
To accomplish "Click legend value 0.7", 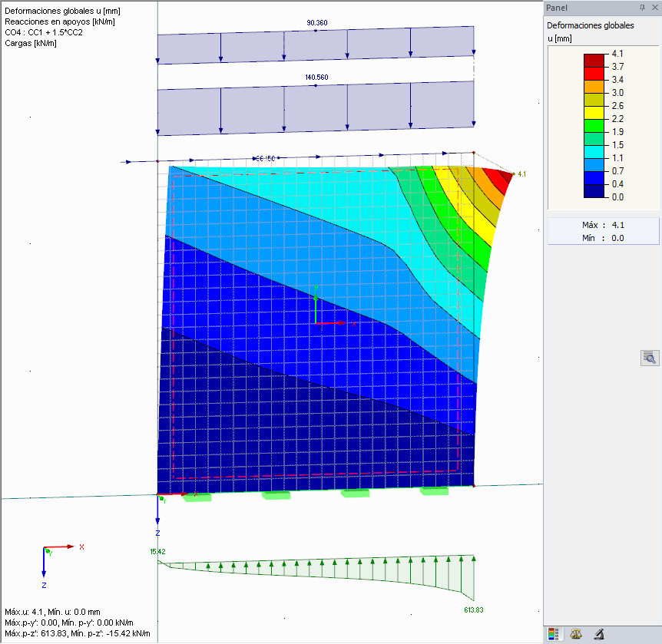I will pyautogui.click(x=617, y=171).
